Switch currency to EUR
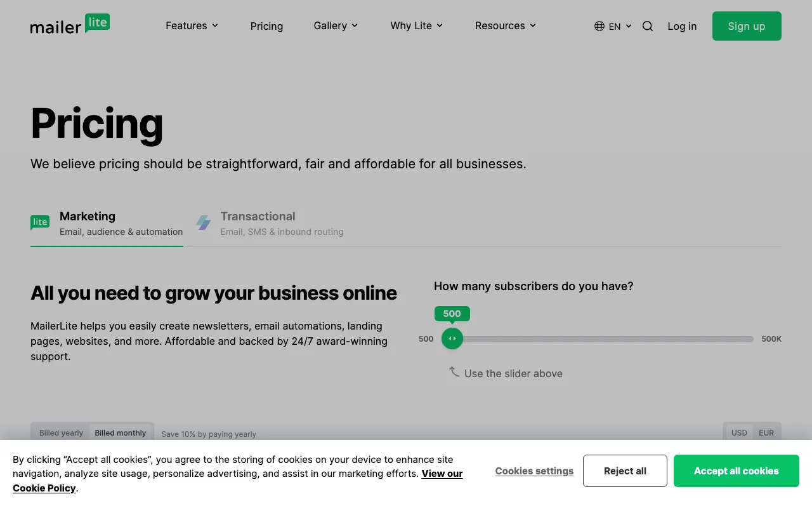812x508 pixels. (766, 433)
